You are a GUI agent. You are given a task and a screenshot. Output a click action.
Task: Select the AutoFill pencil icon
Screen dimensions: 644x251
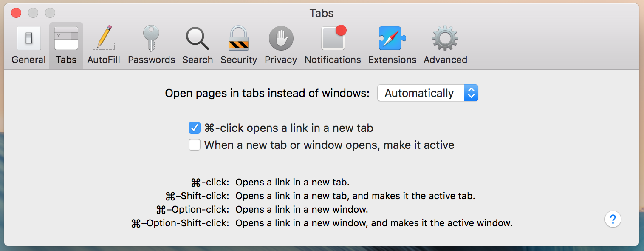coord(104,38)
